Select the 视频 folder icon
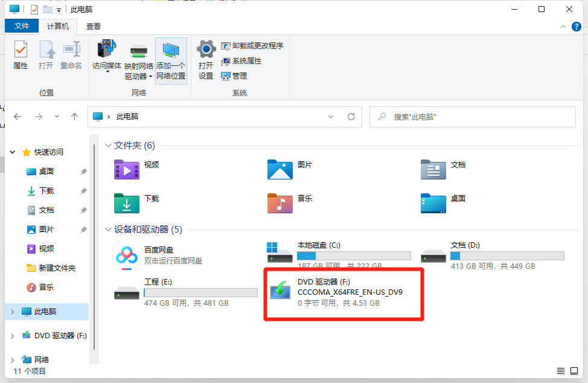Image resolution: width=588 pixels, height=383 pixels. pyautogui.click(x=127, y=170)
